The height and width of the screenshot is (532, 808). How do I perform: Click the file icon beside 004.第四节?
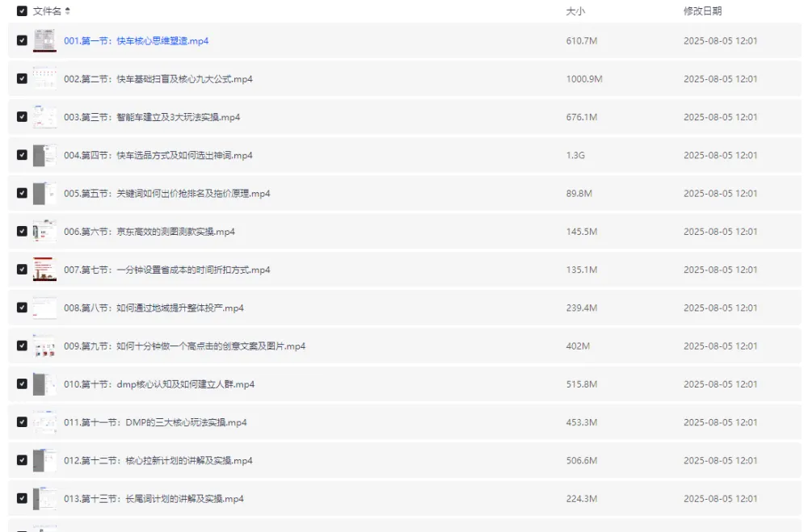pos(44,156)
